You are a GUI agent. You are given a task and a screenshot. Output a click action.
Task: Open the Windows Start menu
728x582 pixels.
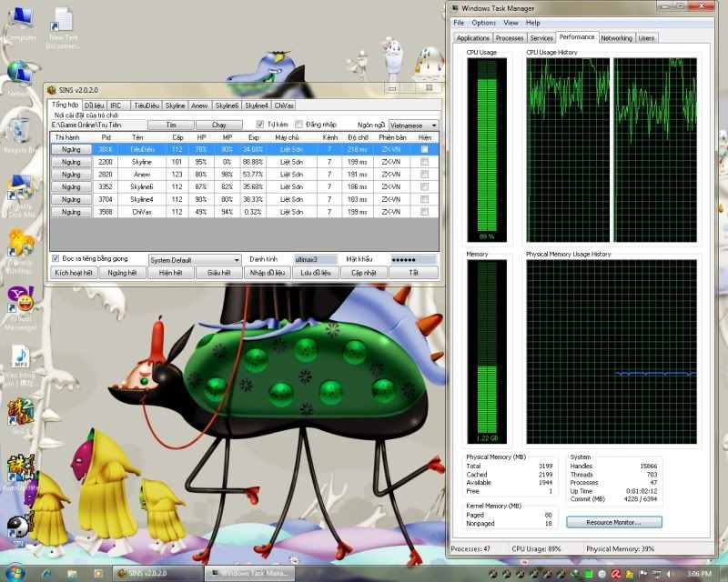(15, 573)
